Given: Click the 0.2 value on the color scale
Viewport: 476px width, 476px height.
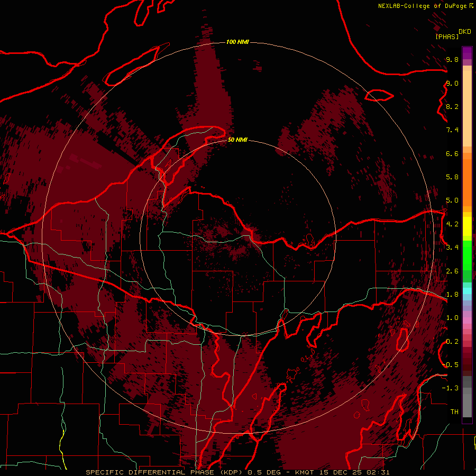Looking at the screenshot, I should 452,342.
